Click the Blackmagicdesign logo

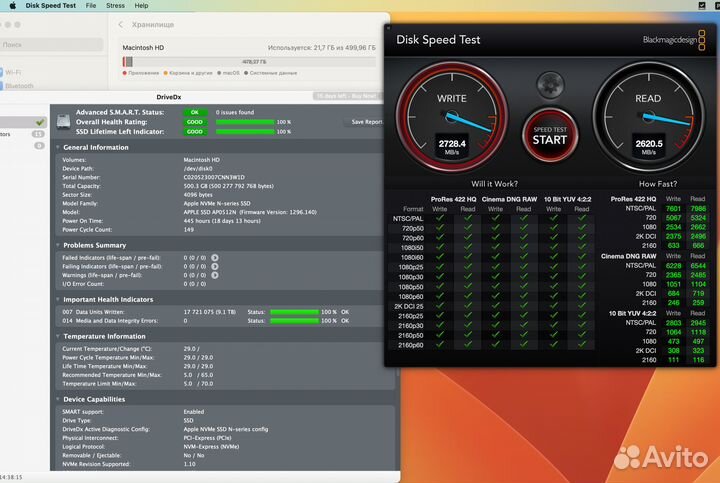pos(674,40)
